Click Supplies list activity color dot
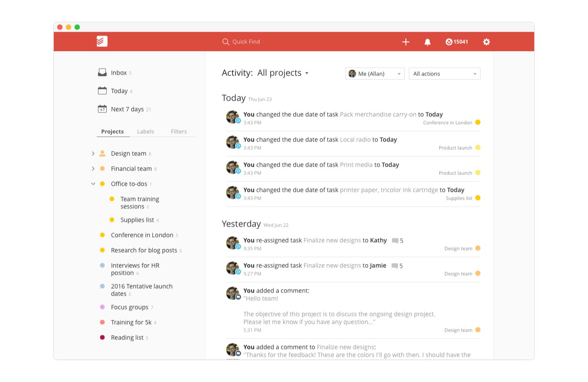This screenshot has height=382, width=588. 478,198
